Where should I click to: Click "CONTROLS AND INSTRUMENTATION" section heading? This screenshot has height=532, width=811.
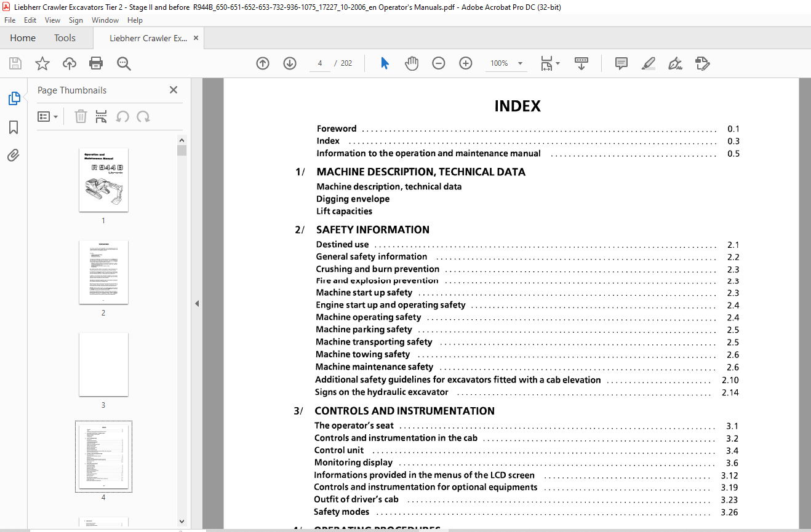tap(404, 411)
